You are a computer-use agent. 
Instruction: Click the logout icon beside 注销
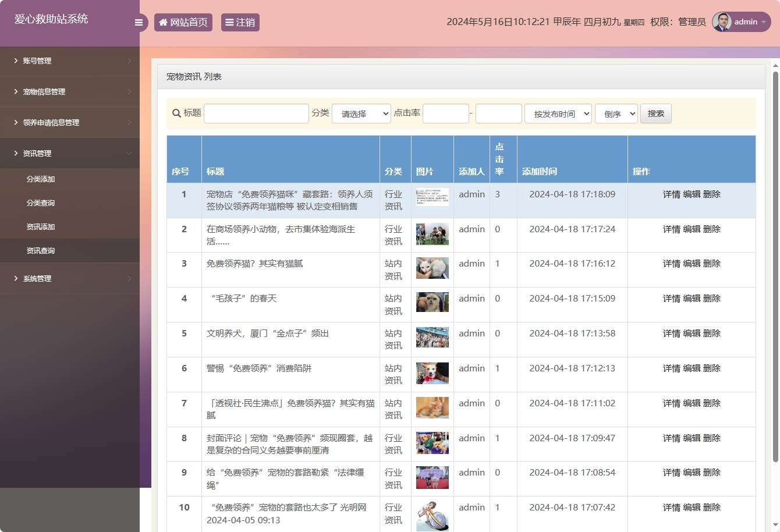(229, 22)
